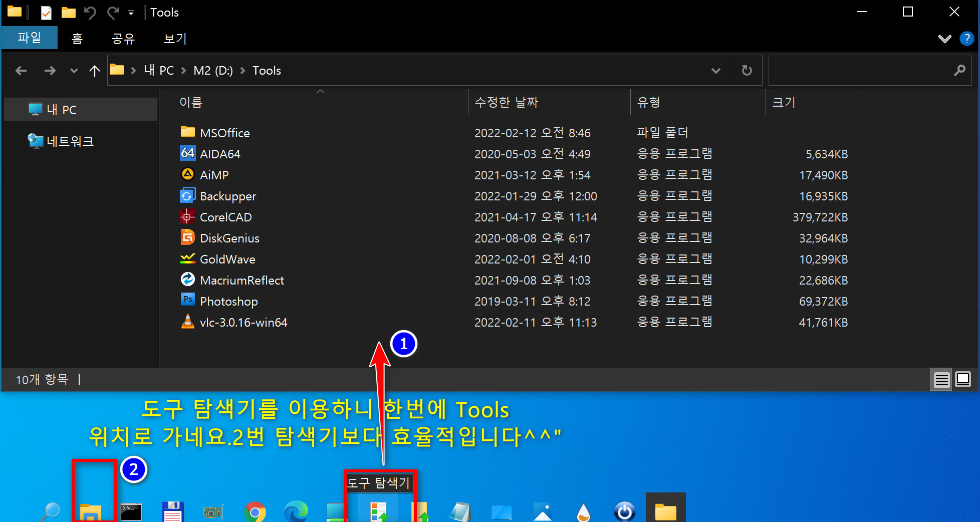Click 내 PC in the address bar

tap(159, 70)
